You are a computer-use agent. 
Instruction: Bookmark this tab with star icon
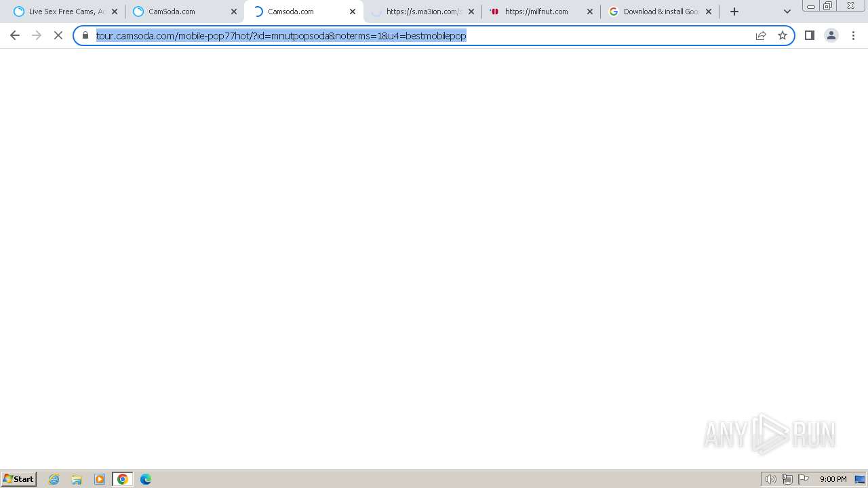(x=783, y=35)
